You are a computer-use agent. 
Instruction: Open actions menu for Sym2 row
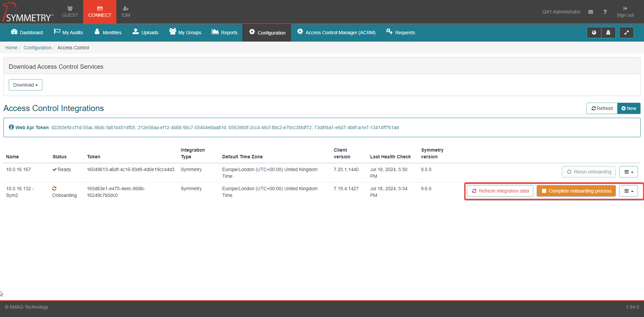tap(629, 191)
